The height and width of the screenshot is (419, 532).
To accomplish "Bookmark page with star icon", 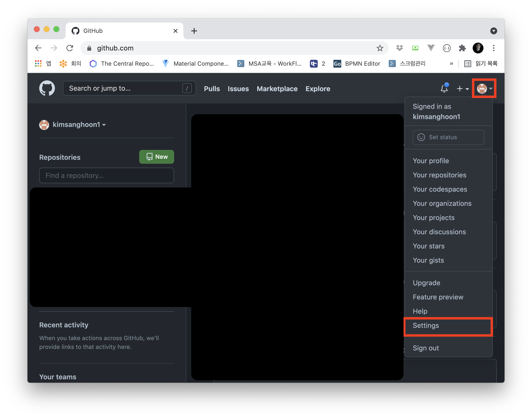I will point(380,48).
